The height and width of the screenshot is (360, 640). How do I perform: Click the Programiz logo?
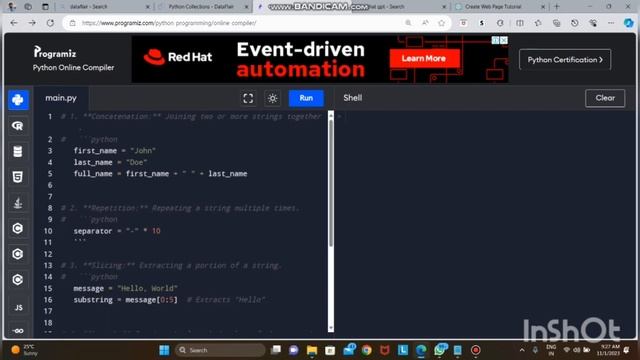tap(55, 52)
